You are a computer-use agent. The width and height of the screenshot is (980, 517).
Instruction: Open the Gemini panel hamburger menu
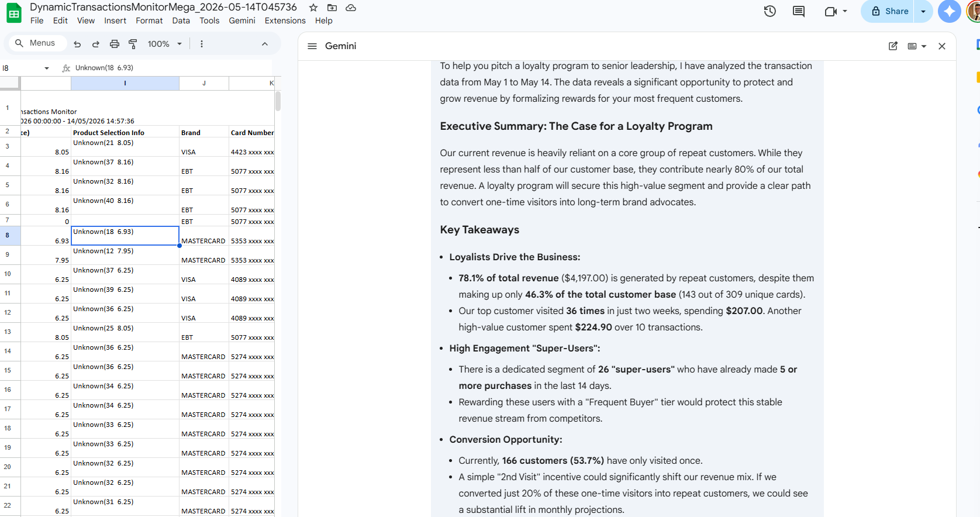(x=312, y=46)
